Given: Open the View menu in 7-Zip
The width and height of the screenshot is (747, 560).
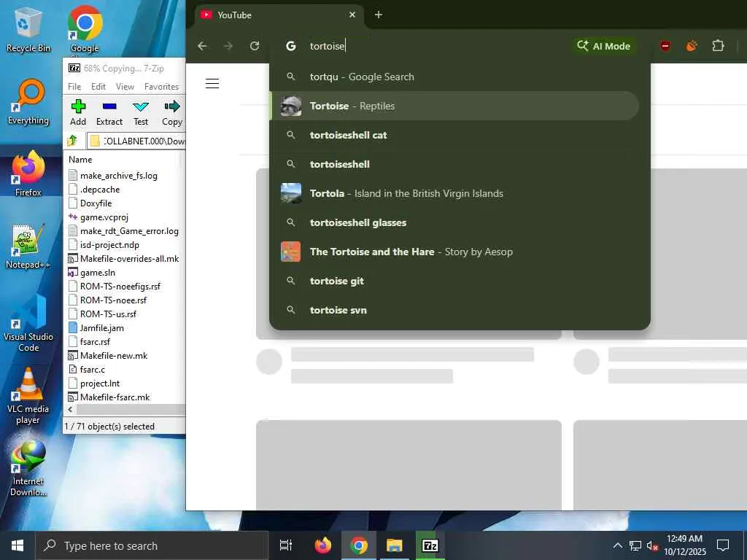Looking at the screenshot, I should tap(125, 86).
